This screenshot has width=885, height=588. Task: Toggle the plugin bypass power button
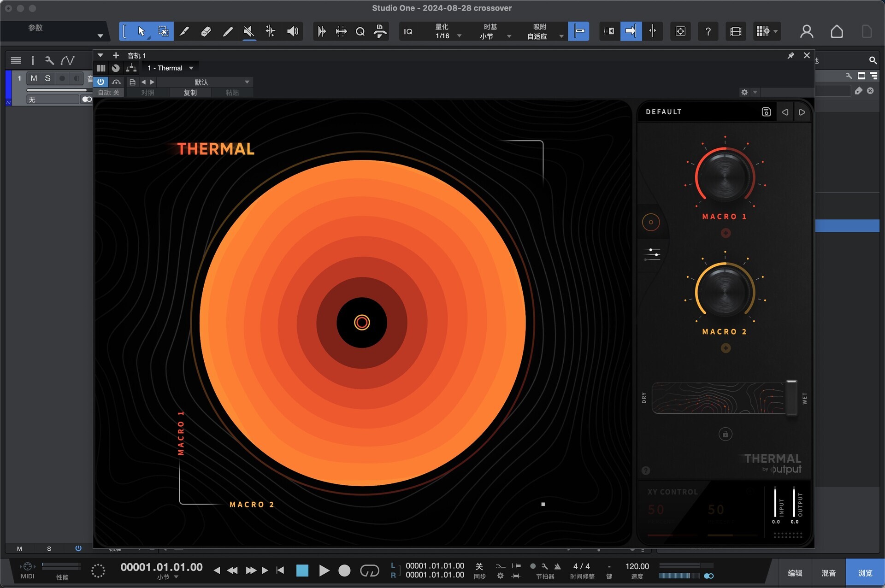pos(100,82)
